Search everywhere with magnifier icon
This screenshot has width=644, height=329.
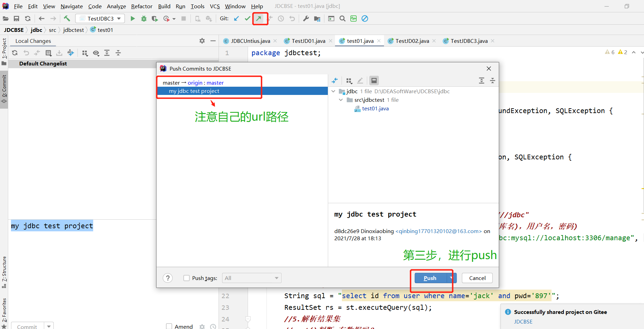coord(343,19)
